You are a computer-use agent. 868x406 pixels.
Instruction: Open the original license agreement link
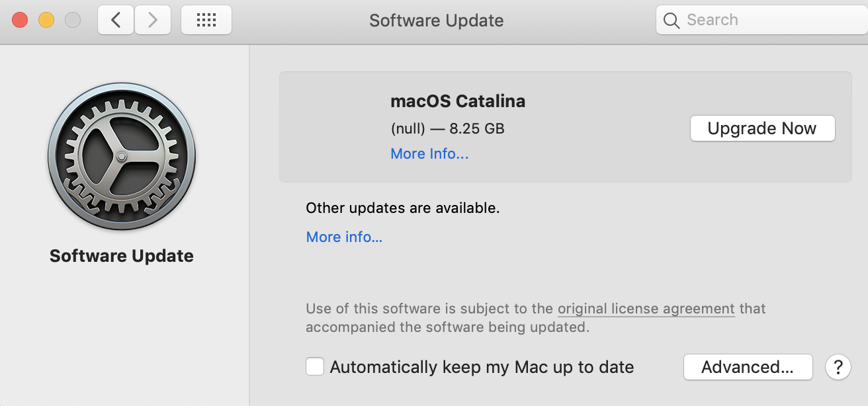pyautogui.click(x=646, y=309)
